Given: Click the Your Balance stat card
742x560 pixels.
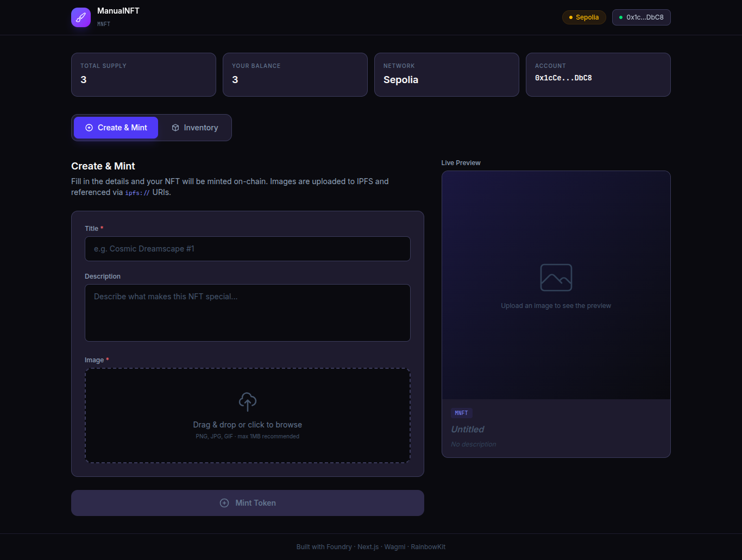Looking at the screenshot, I should [x=295, y=75].
